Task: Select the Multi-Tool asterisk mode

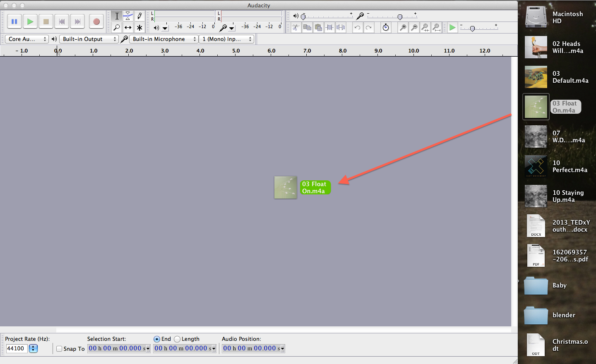Action: [139, 28]
